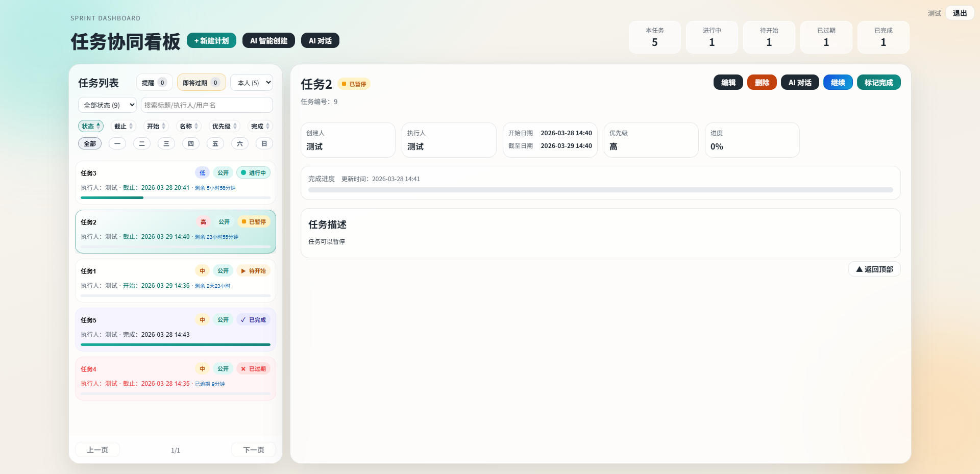Select the 三 weekday filter
Viewport: 980px width, 474px height.
pos(166,144)
